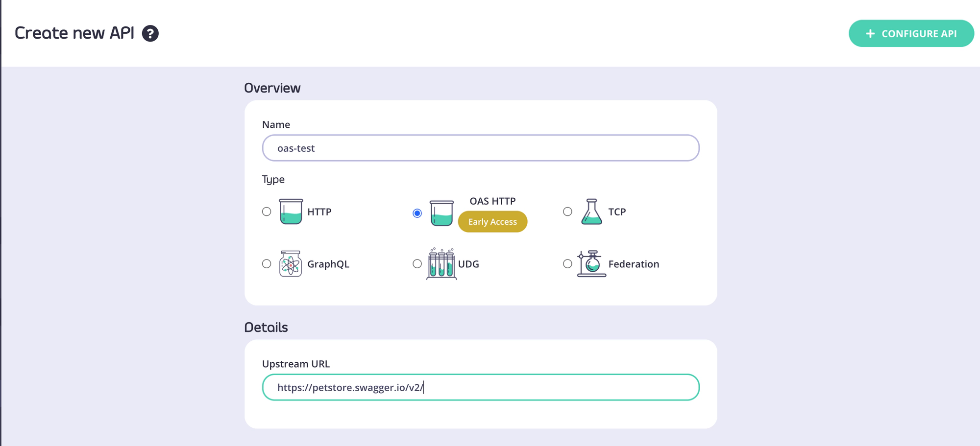Select the HTTP radio button

click(267, 211)
